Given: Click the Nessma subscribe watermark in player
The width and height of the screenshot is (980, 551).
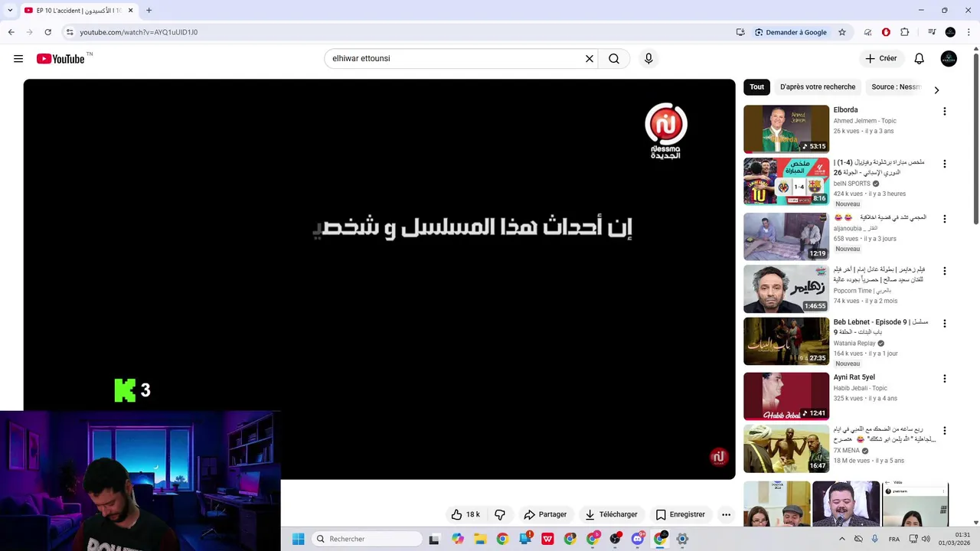Looking at the screenshot, I should pos(718,458).
